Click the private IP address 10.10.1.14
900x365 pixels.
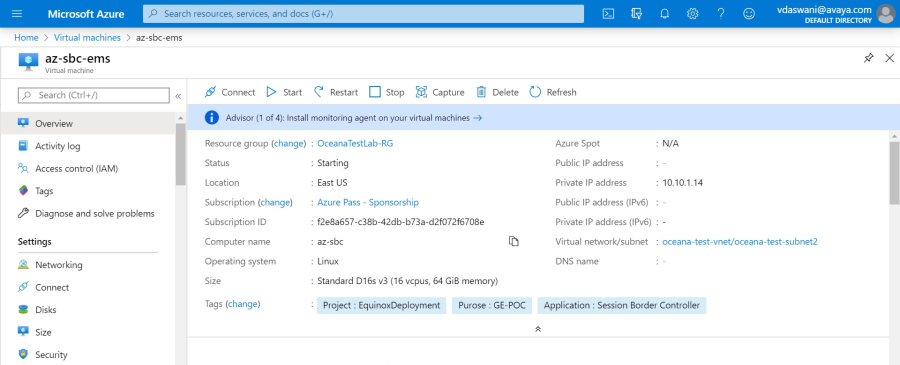click(682, 182)
